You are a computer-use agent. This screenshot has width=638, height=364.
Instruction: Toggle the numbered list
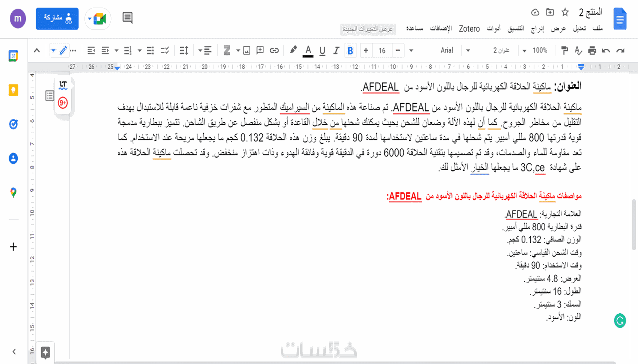pyautogui.click(x=128, y=50)
